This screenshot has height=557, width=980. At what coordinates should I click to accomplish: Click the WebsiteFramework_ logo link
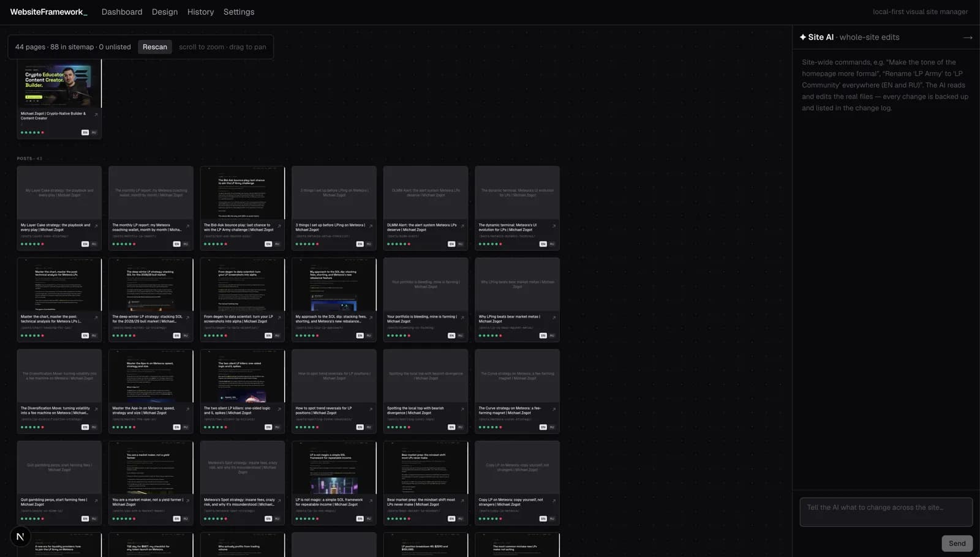[49, 12]
